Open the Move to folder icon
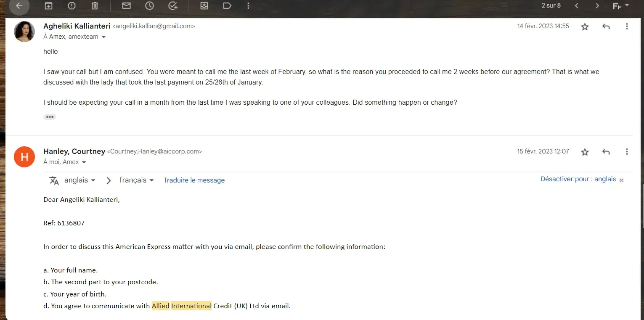Viewport: 644px width, 320px height. coord(204,6)
